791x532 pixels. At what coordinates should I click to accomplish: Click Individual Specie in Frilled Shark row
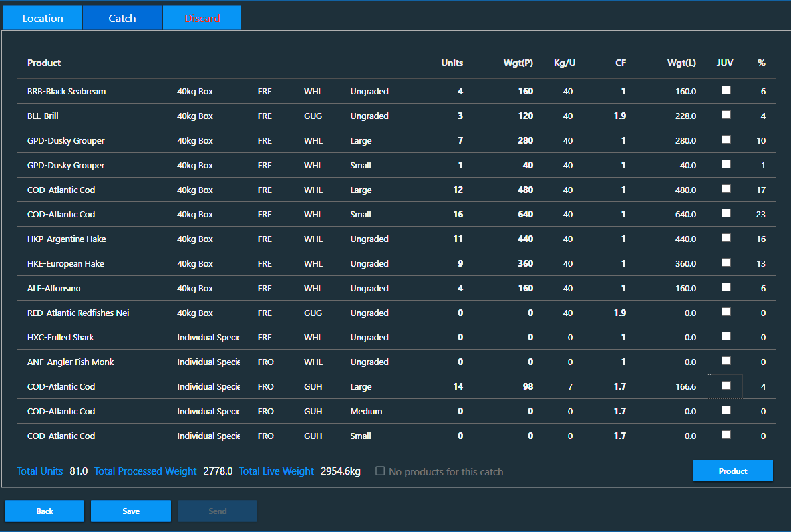point(208,337)
